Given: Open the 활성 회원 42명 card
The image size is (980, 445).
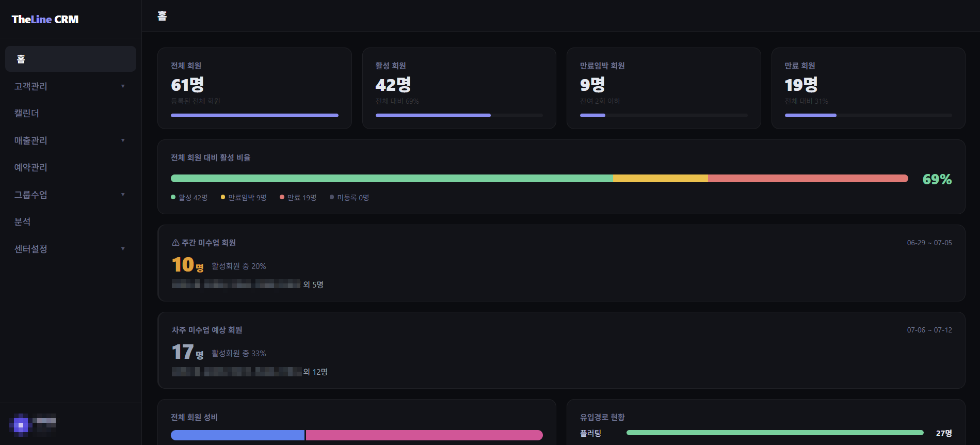Looking at the screenshot, I should 459,88.
